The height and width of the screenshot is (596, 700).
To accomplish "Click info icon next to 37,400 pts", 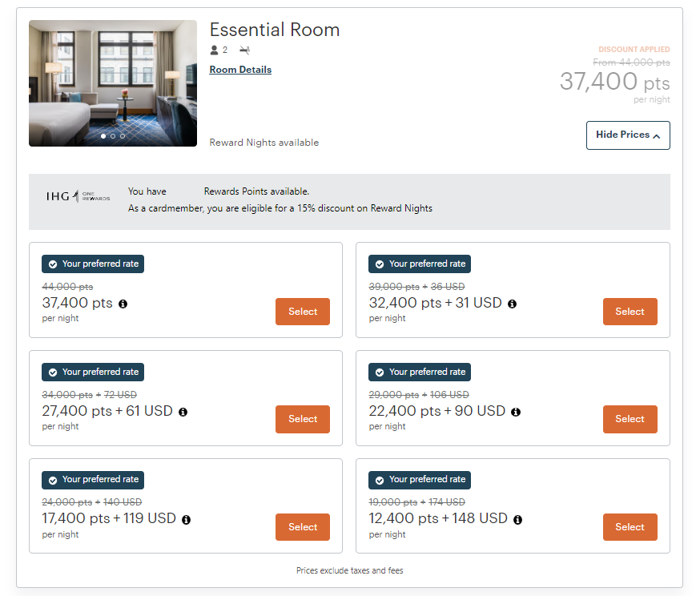I will (x=123, y=304).
